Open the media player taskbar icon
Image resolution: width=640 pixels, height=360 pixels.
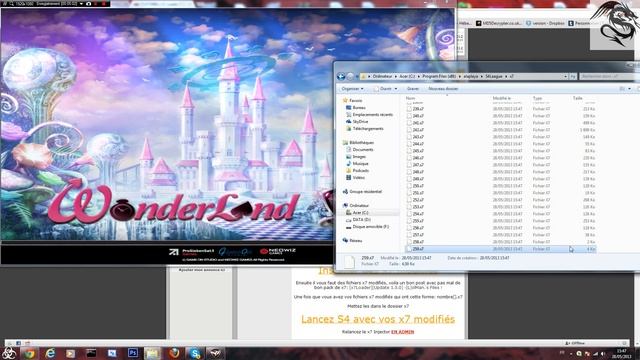coord(71,353)
